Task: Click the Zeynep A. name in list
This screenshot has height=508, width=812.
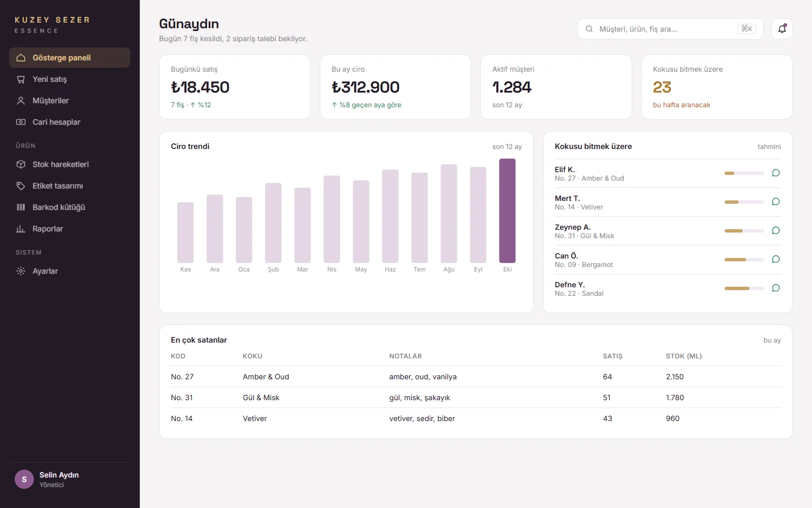Action: click(x=573, y=227)
